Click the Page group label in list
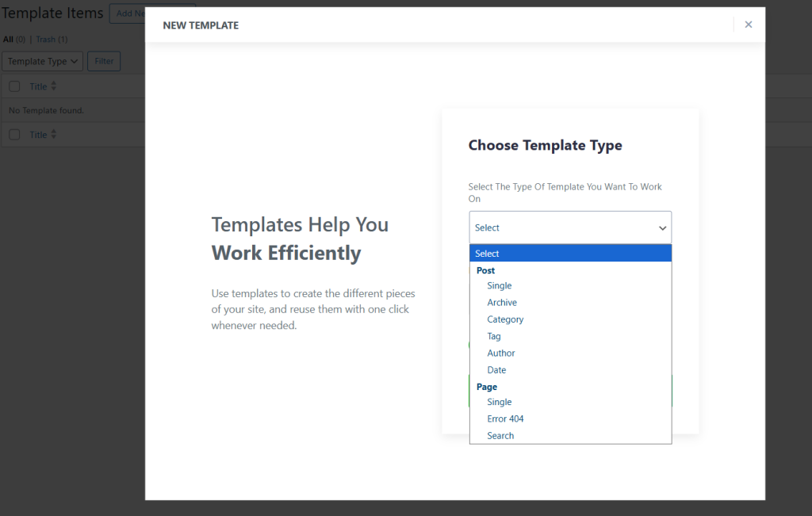The width and height of the screenshot is (812, 516). (487, 387)
